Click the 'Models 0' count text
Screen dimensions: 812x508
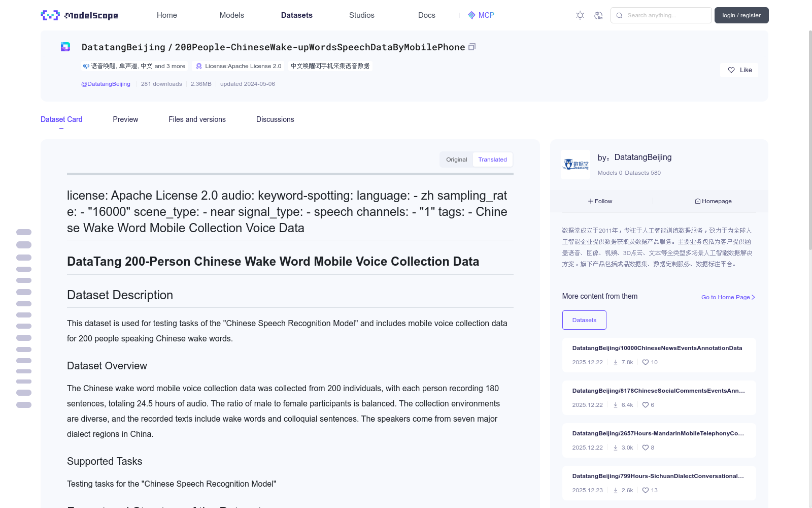tap(610, 173)
